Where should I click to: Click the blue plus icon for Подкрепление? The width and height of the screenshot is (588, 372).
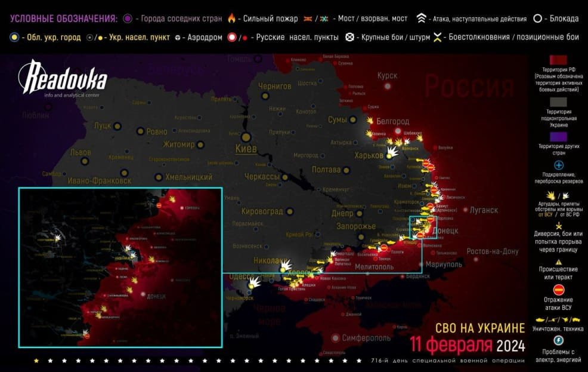[x=559, y=165]
